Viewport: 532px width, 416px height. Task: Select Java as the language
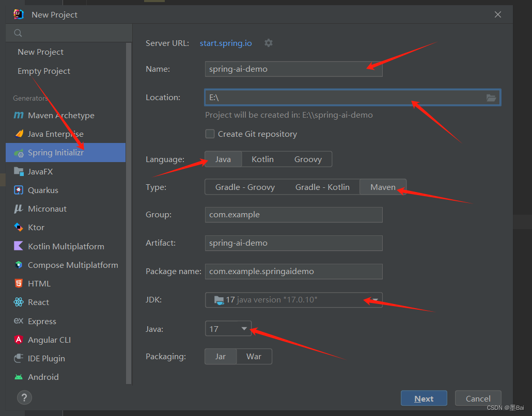pyautogui.click(x=223, y=159)
